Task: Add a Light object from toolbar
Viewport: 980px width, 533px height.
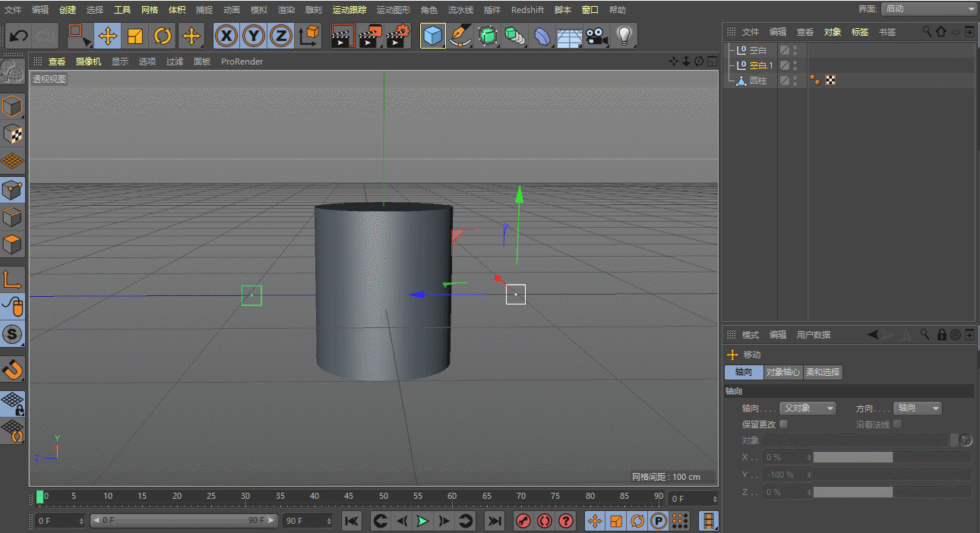Action: tap(624, 36)
